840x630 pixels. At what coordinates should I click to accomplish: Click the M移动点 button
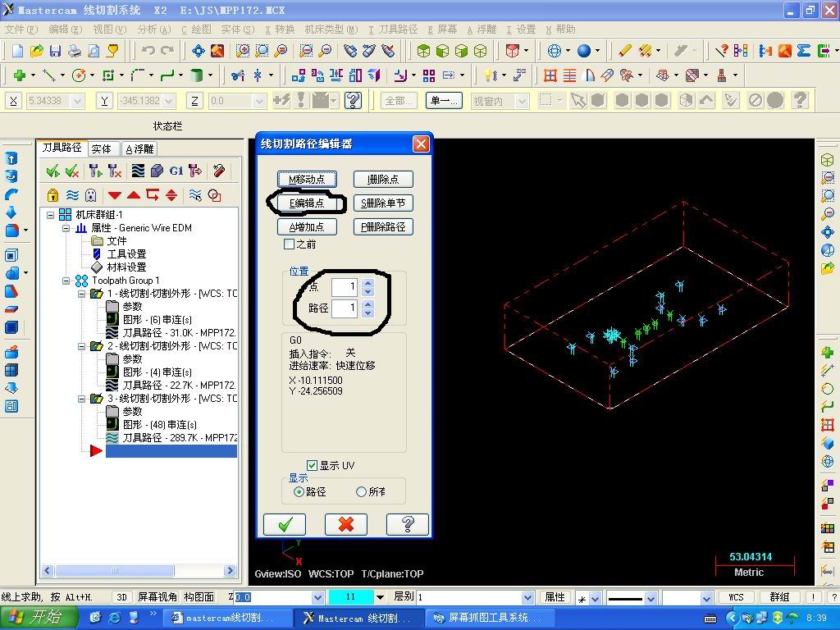coord(307,180)
